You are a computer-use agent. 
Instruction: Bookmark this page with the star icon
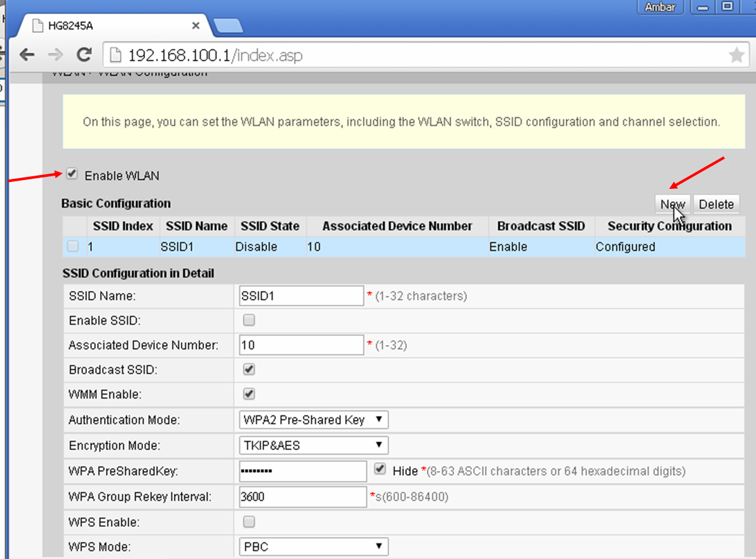coord(736,55)
